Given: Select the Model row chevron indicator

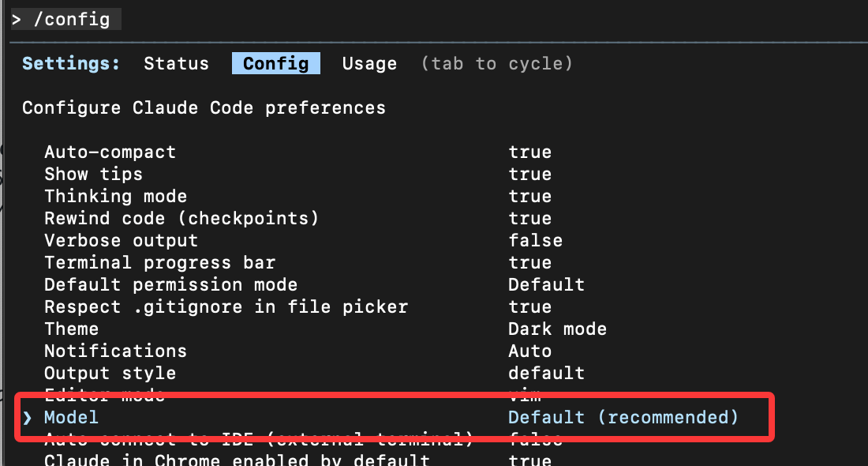Looking at the screenshot, I should pos(26,417).
